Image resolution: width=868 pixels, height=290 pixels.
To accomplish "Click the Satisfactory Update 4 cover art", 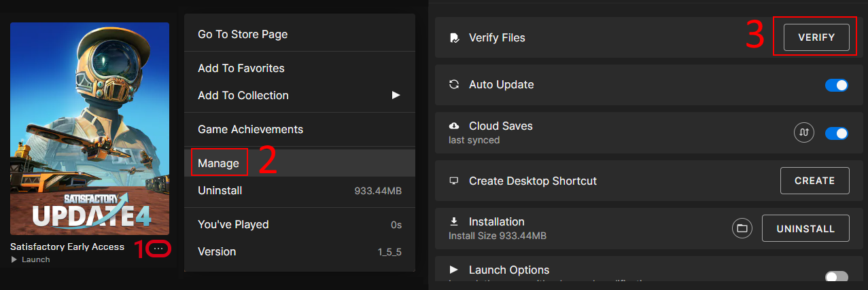I will pyautogui.click(x=90, y=128).
